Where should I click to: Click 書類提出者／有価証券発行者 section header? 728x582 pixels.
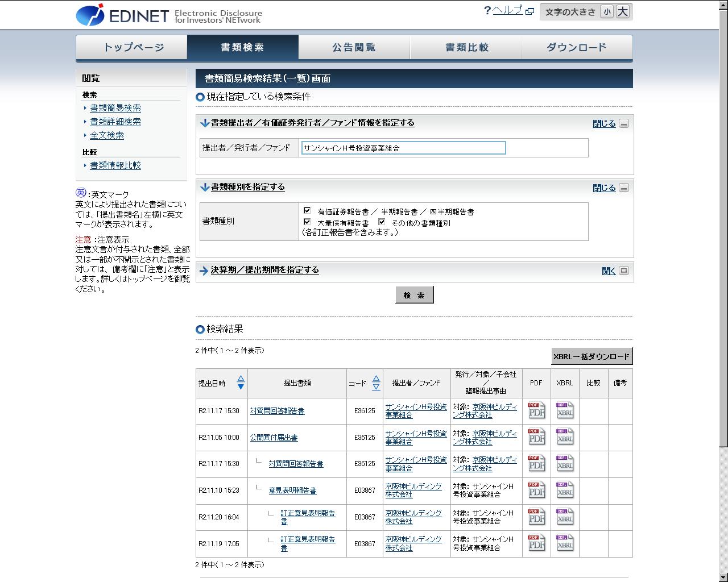312,123
